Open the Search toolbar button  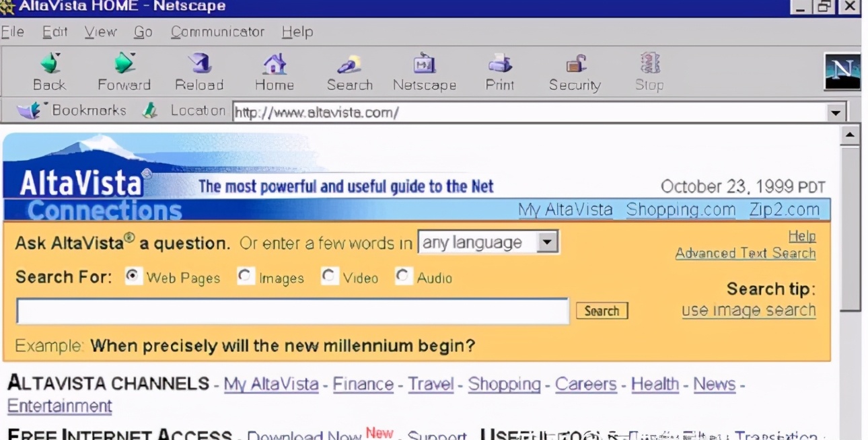point(349,73)
